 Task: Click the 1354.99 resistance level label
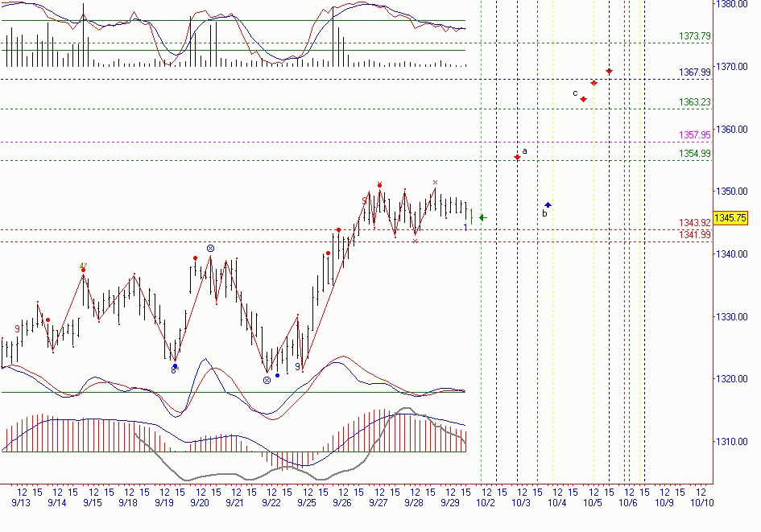tap(694, 154)
